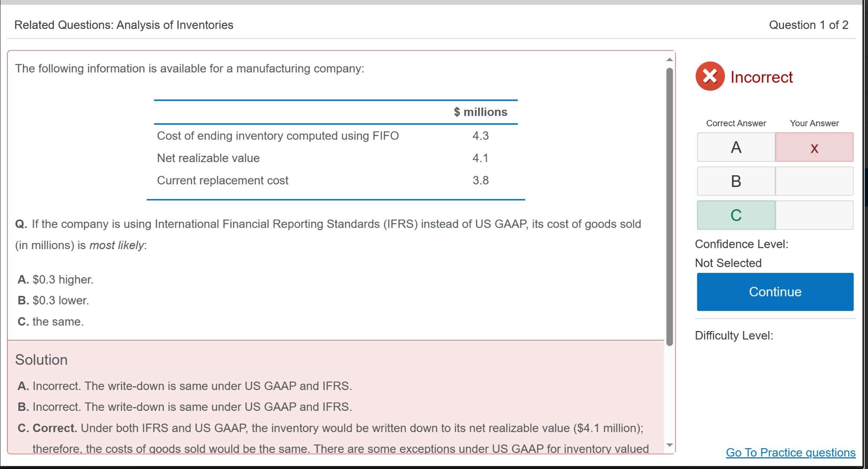Click the empty Your Answer cell for B
The width and height of the screenshot is (868, 469).
(x=814, y=181)
